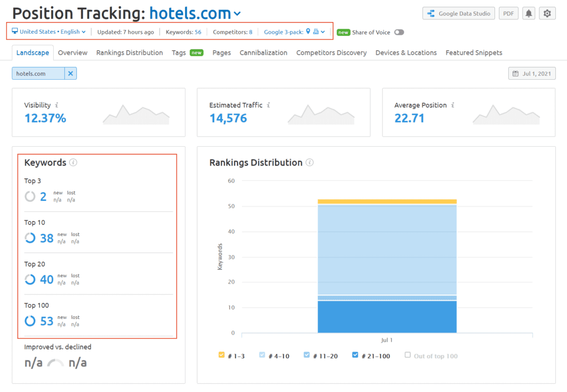567x392 pixels.
Task: Go to Rankings Distribution tab
Action: (x=130, y=53)
